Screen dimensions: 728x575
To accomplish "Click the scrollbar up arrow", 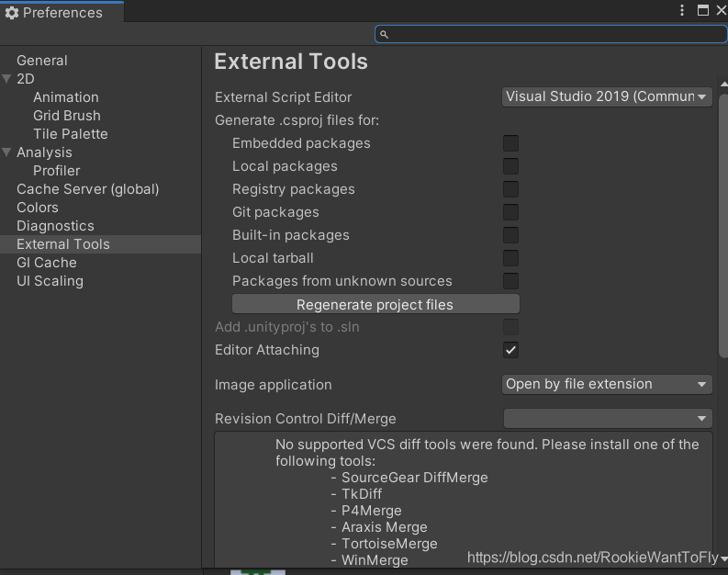I will [x=723, y=85].
